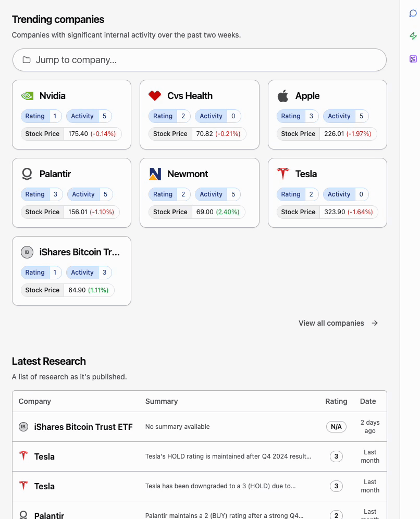Click Newmont's Stock Price 69.00 badge
Viewport: 420px width, 519px height.
[x=197, y=212]
